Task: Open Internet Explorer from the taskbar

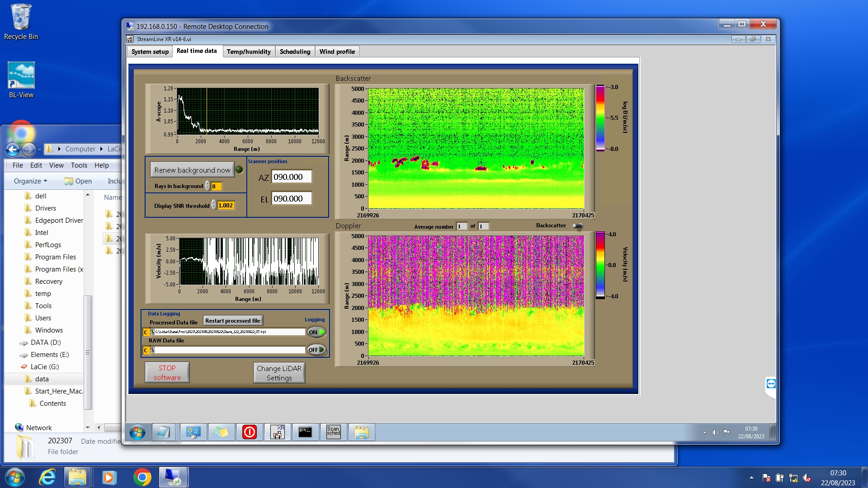Action: tap(47, 478)
